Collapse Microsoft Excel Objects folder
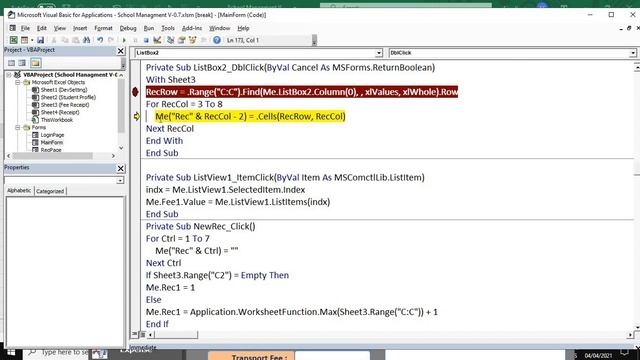Screen dimensions: 640x360 click(x=18, y=82)
